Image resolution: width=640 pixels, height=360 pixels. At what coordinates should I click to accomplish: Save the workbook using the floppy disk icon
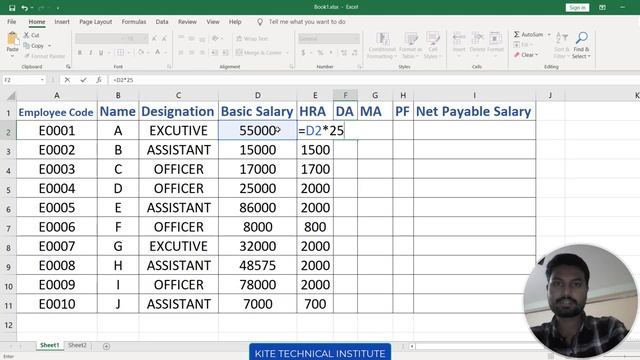click(12, 8)
